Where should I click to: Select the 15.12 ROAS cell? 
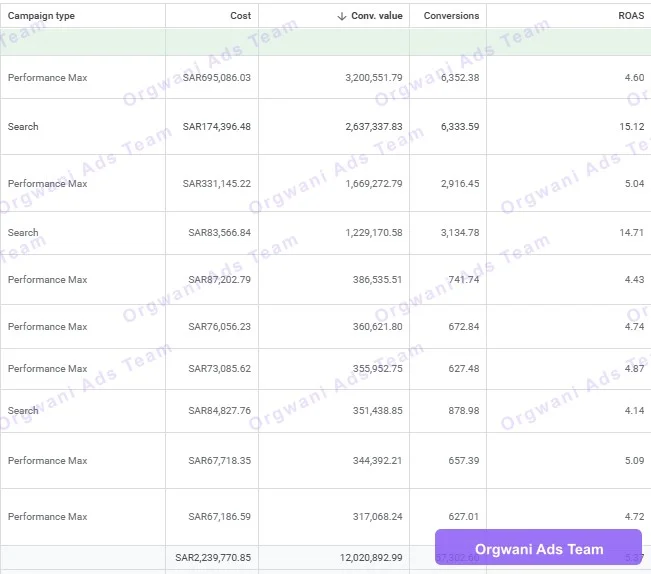[631, 127]
